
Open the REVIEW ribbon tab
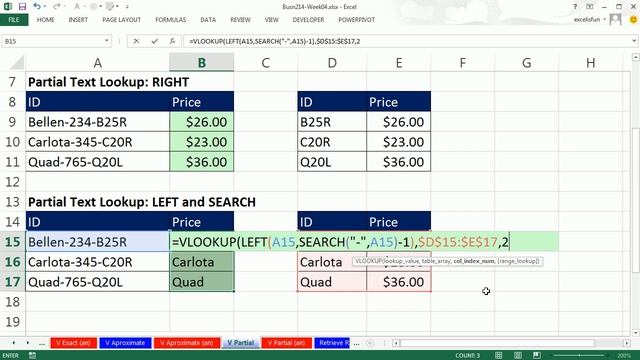click(x=240, y=20)
